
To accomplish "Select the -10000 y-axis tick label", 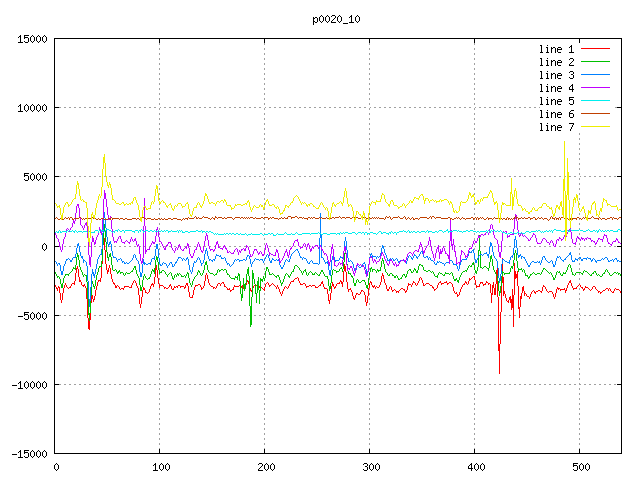I will [29, 385].
